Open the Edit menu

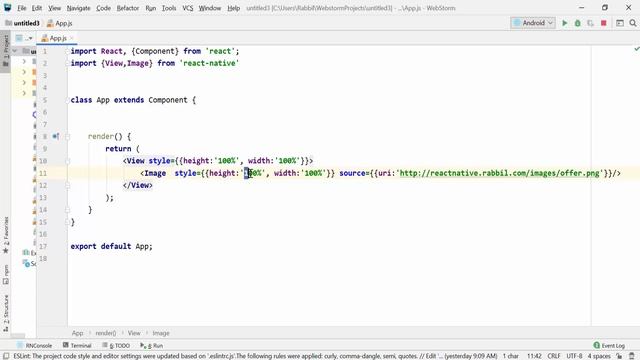pos(37,8)
